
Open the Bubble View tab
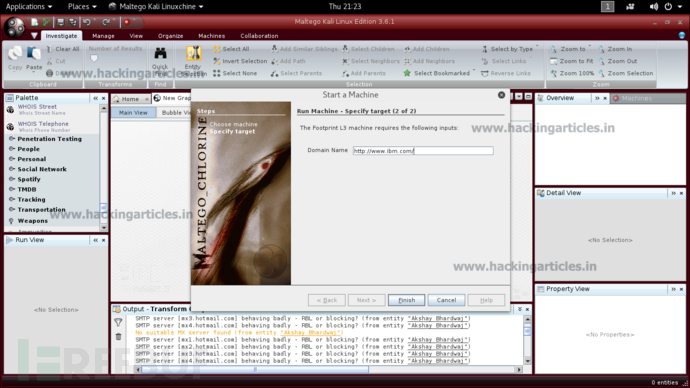[x=175, y=113]
